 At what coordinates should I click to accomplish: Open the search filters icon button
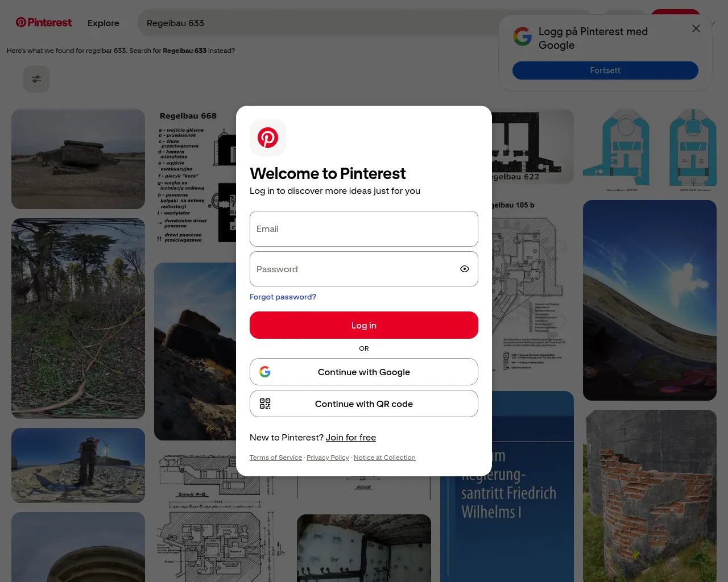36,79
